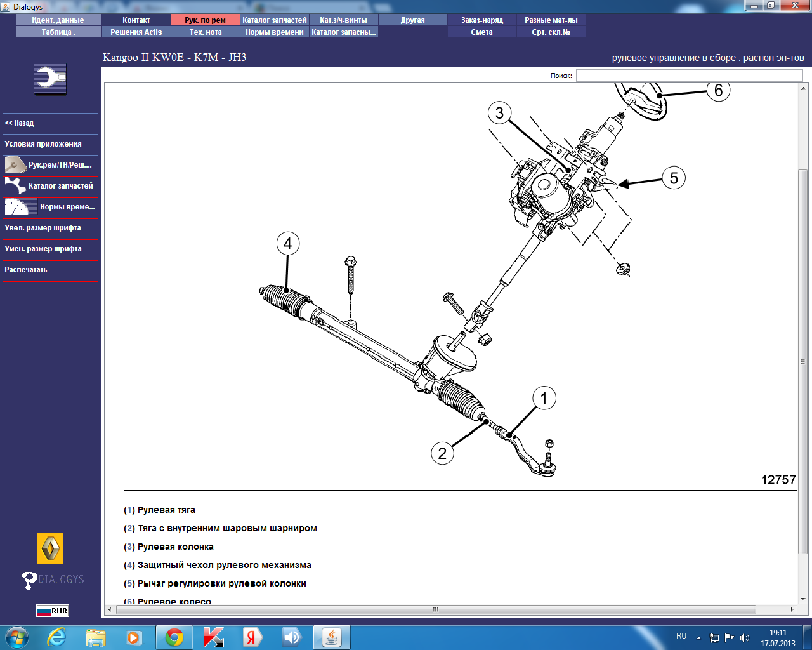Click callout number 5 in the steering diagram
Viewport: 812px width, 650px height.
pyautogui.click(x=674, y=178)
